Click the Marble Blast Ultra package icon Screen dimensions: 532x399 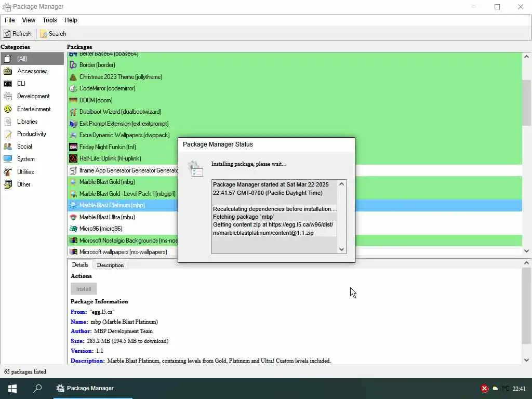73,217
